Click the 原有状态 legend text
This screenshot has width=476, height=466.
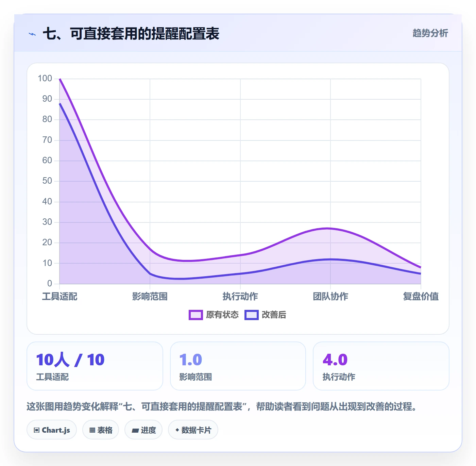click(x=222, y=315)
